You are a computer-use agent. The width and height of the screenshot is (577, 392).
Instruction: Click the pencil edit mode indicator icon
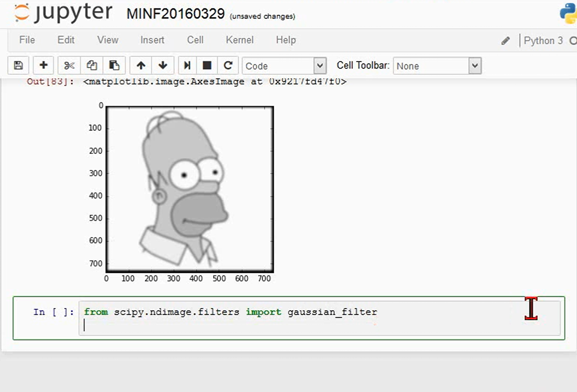click(x=505, y=41)
